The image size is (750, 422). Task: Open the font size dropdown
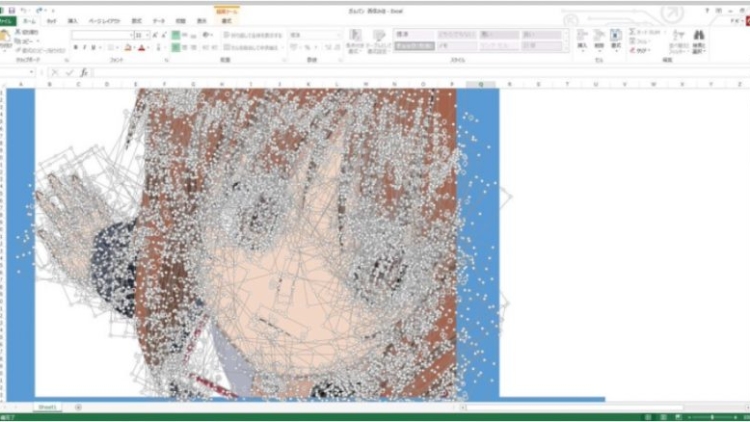click(x=141, y=34)
